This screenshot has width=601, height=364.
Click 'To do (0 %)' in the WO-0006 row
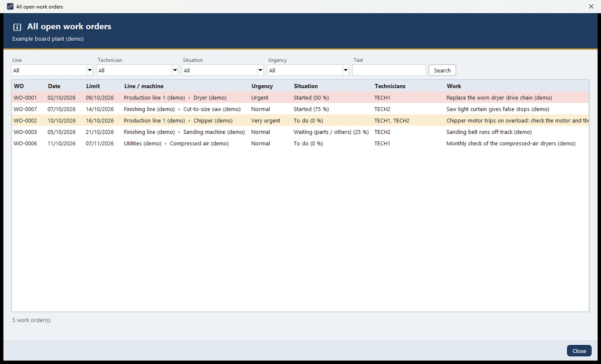click(x=308, y=143)
